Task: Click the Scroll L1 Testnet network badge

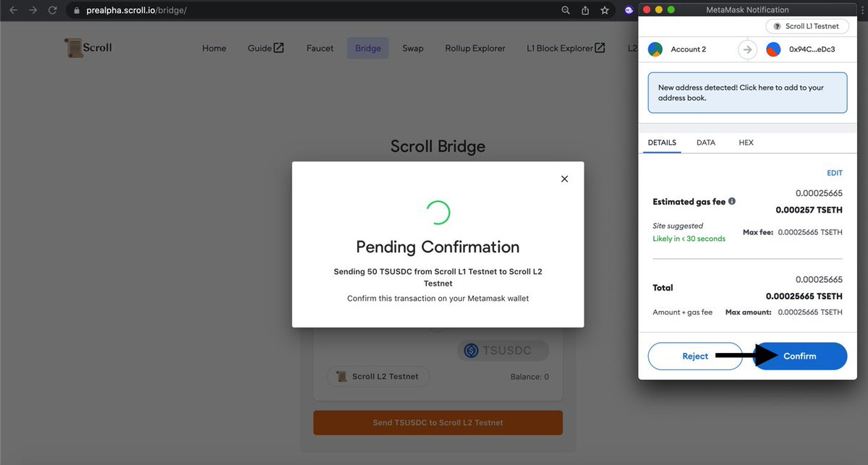Action: [807, 26]
